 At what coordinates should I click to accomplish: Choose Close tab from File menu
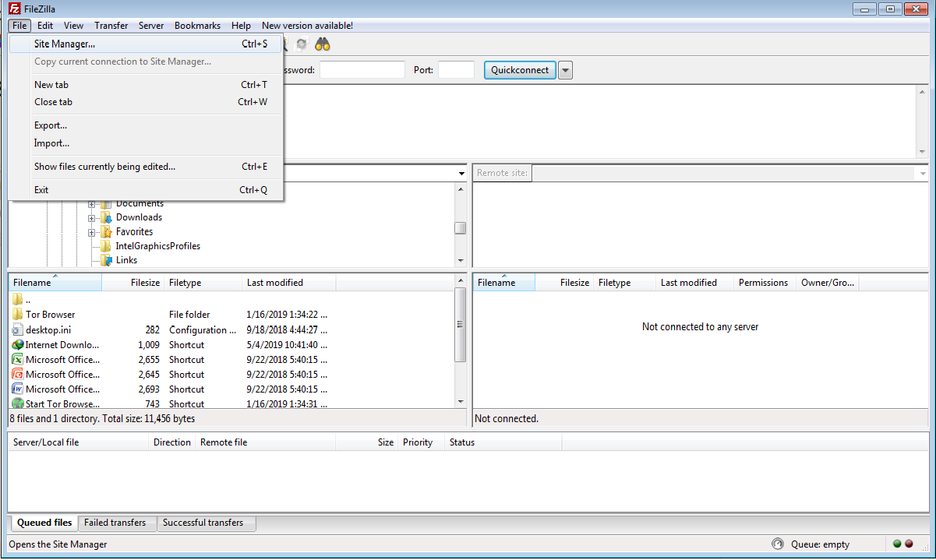[x=146, y=102]
